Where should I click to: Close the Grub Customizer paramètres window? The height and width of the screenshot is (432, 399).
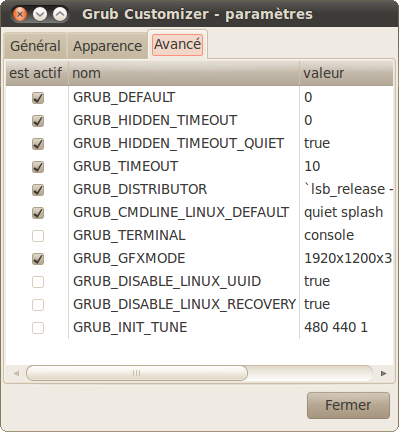pos(20,14)
